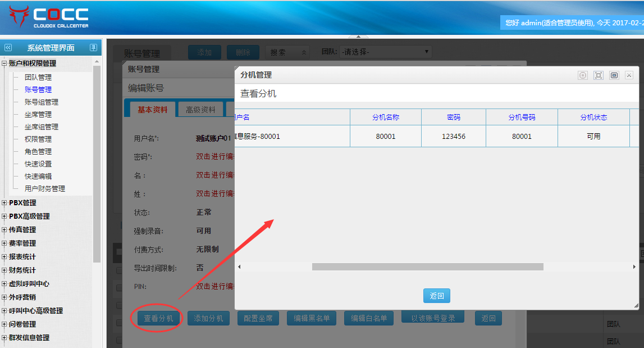Click the left arrow of horizontal scrollbar
644x348 pixels.
[239, 267]
